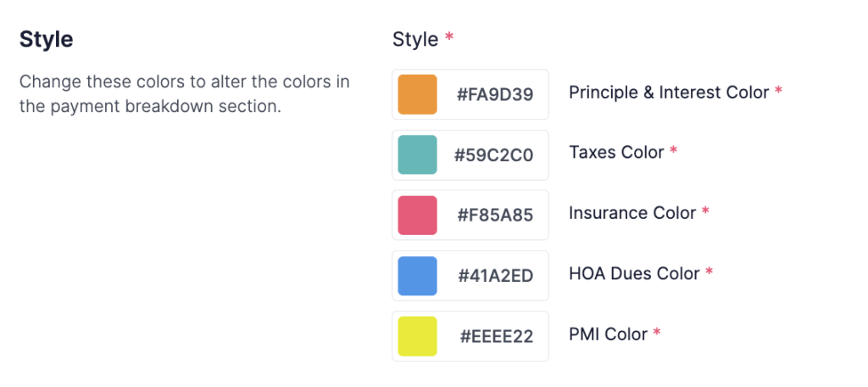The image size is (868, 387).
Task: Click the Style field label above swatches
Action: (x=415, y=39)
